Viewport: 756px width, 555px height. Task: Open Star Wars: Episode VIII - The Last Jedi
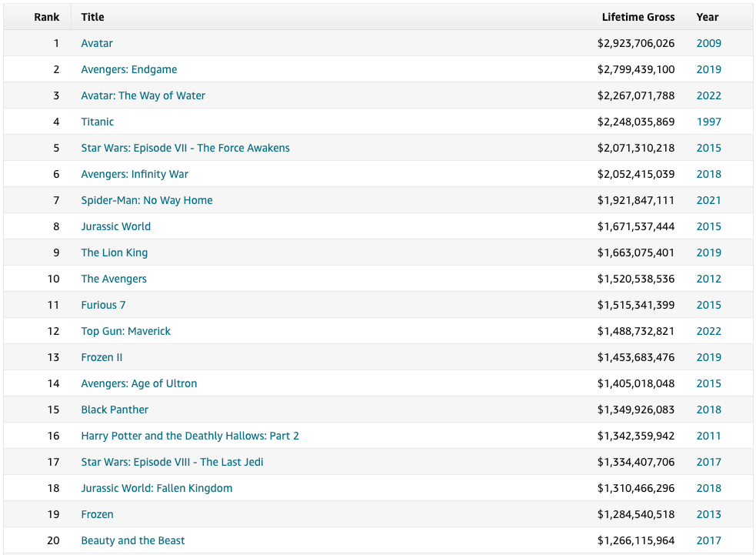click(x=172, y=463)
